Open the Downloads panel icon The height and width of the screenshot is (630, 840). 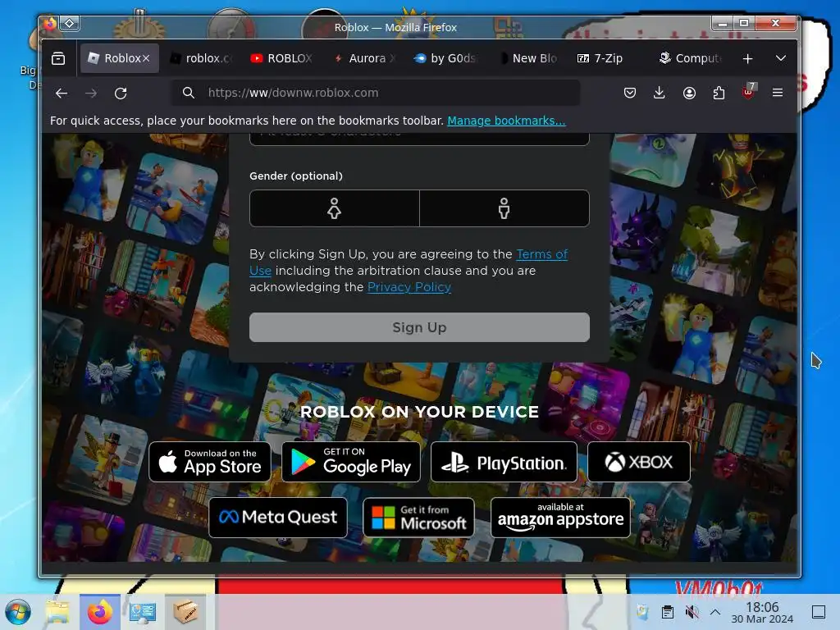[660, 94]
